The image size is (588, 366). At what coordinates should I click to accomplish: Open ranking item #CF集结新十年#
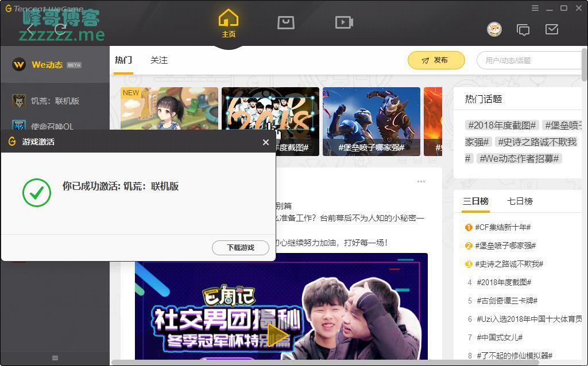(502, 227)
